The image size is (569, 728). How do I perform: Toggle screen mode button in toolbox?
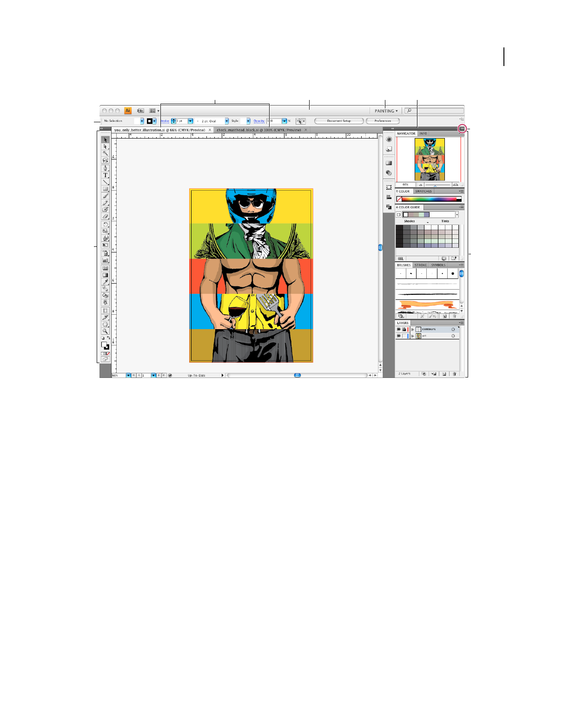pyautogui.click(x=105, y=359)
